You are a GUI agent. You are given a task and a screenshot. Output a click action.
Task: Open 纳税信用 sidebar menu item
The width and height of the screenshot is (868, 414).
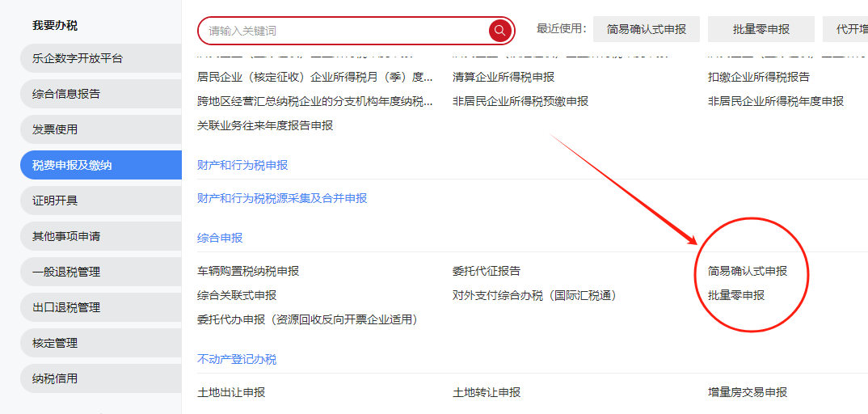(x=55, y=378)
